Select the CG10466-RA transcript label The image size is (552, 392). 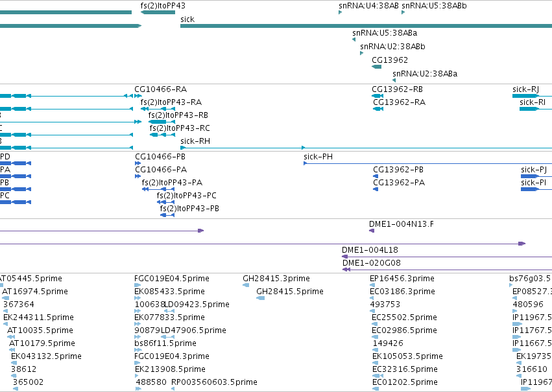click(x=160, y=89)
